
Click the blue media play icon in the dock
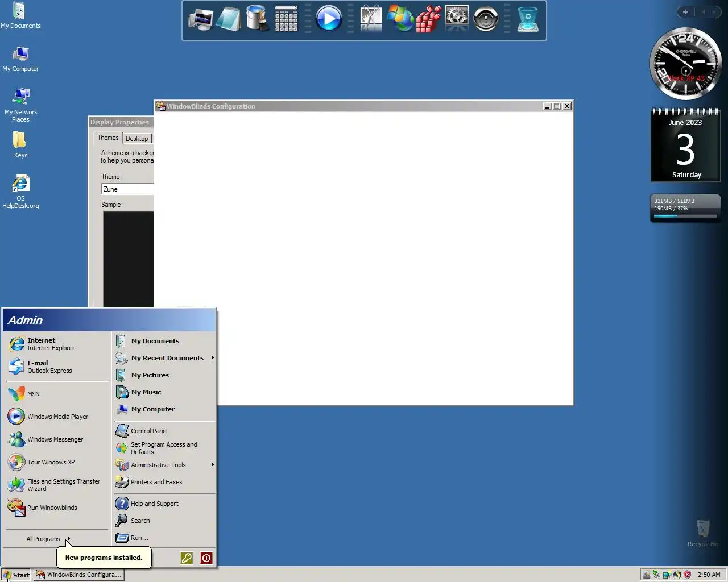coord(329,19)
